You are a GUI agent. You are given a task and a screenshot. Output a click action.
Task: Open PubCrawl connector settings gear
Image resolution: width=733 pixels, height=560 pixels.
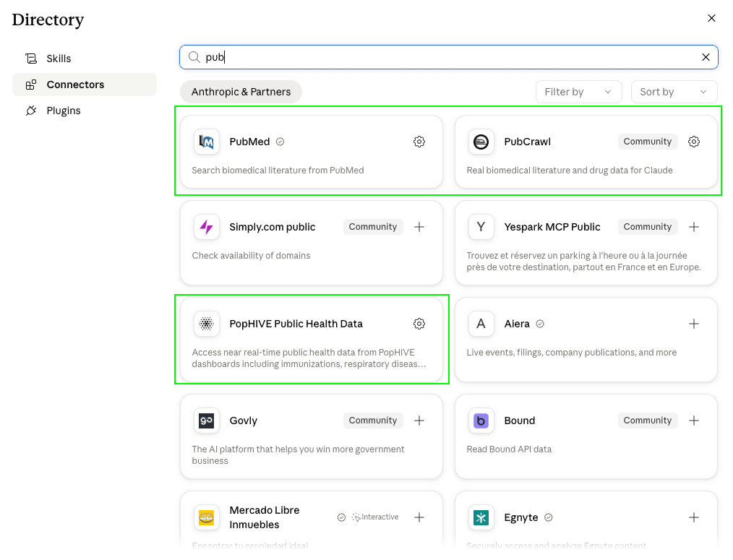(x=694, y=142)
